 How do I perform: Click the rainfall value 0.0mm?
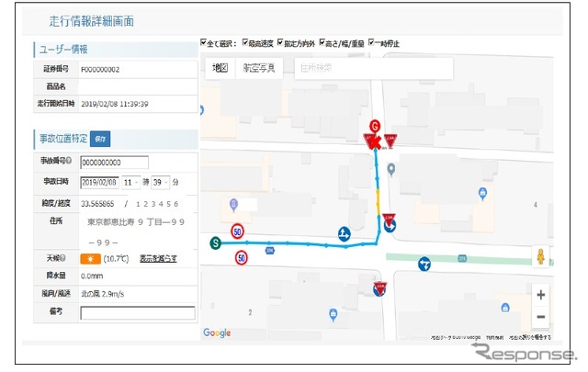pos(92,276)
